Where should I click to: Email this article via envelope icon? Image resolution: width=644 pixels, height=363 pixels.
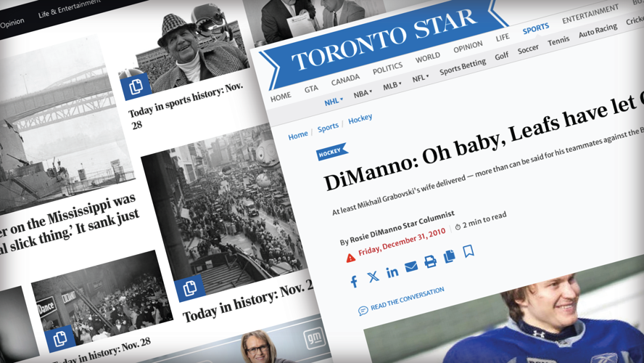pos(411,266)
